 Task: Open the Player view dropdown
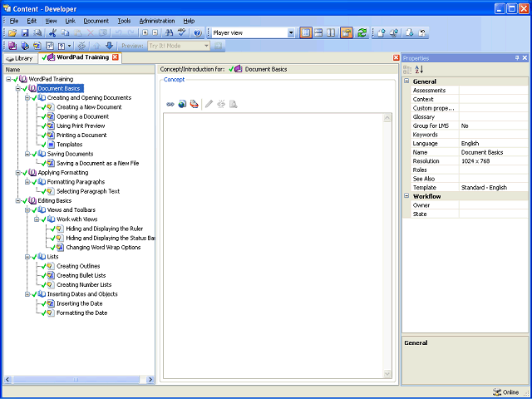tap(291, 33)
